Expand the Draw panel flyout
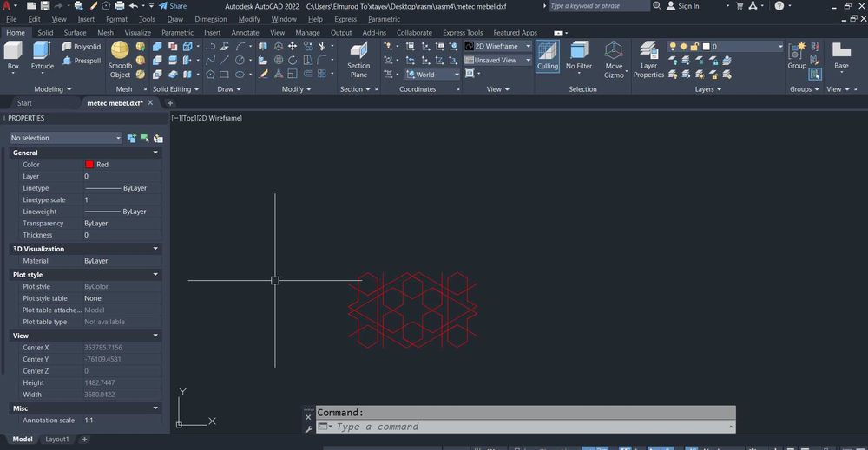This screenshot has height=450, width=868. tap(229, 89)
